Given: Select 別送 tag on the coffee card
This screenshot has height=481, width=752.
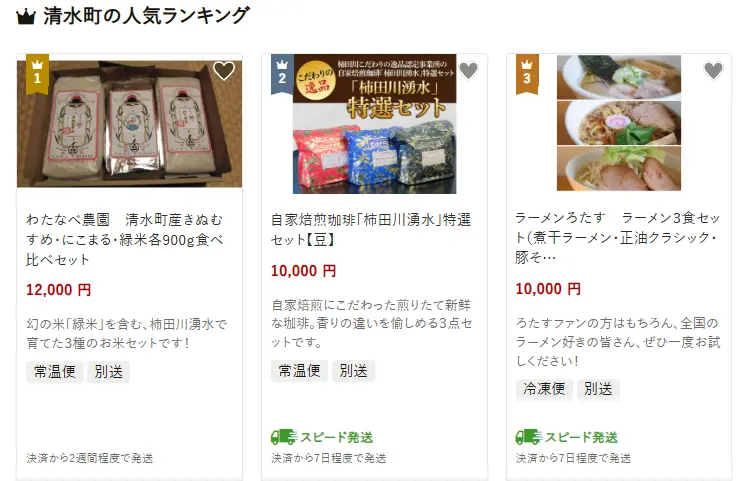Looking at the screenshot, I should (353, 371).
